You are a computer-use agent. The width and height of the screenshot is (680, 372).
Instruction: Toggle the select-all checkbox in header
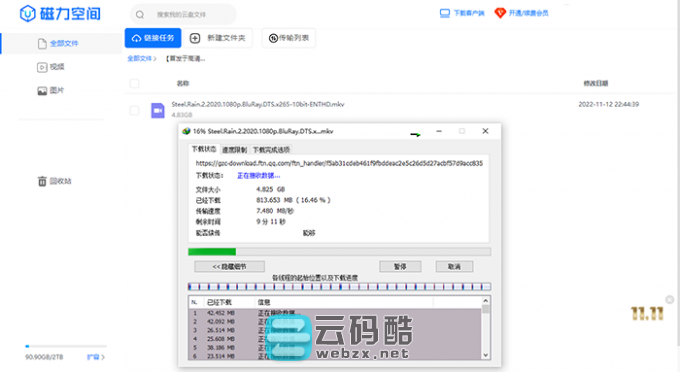134,83
